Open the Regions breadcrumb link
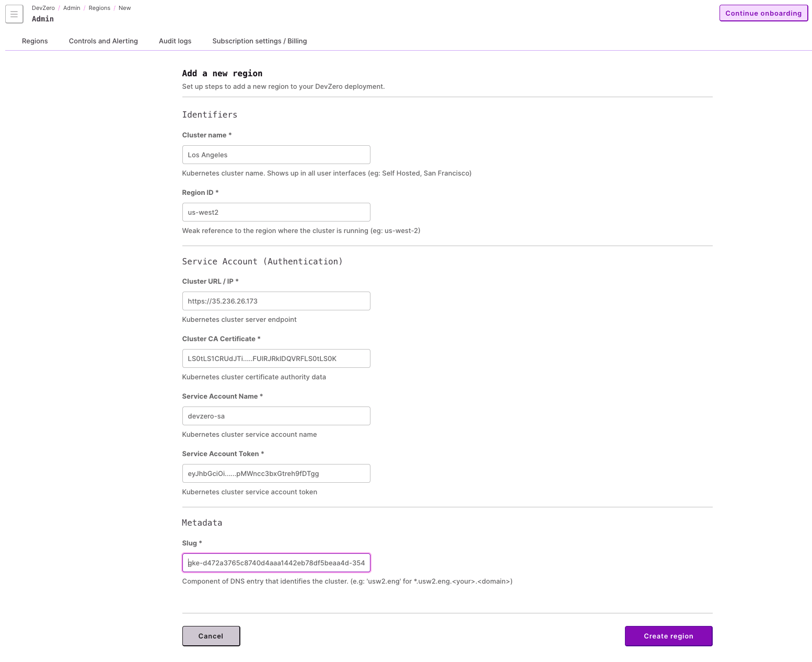 99,8
